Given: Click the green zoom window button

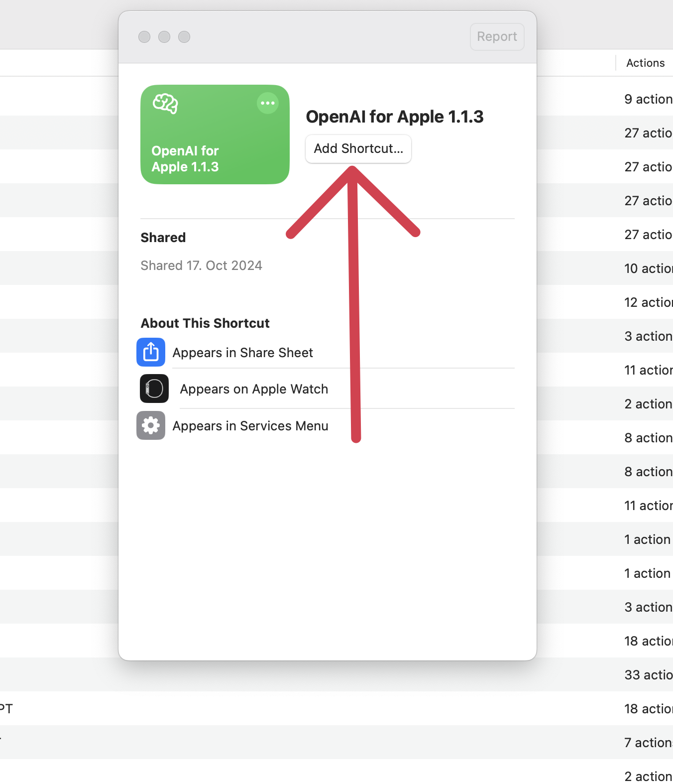Looking at the screenshot, I should (x=184, y=37).
